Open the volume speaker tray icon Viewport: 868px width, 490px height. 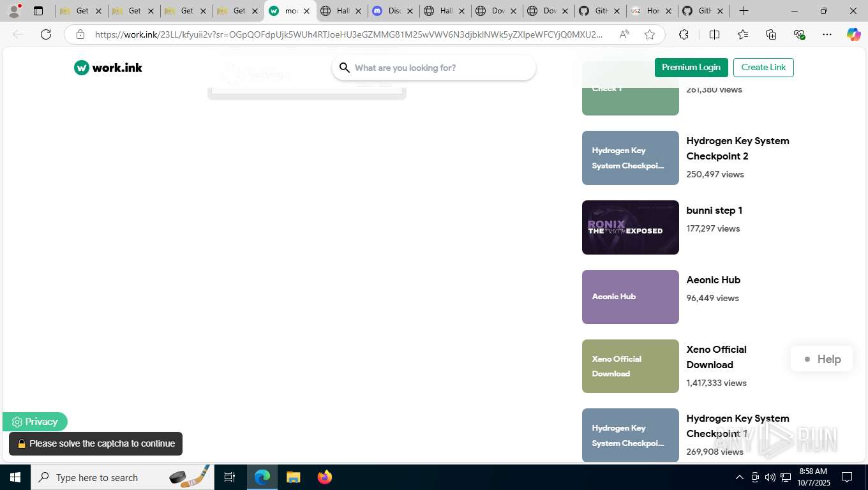pyautogui.click(x=770, y=477)
